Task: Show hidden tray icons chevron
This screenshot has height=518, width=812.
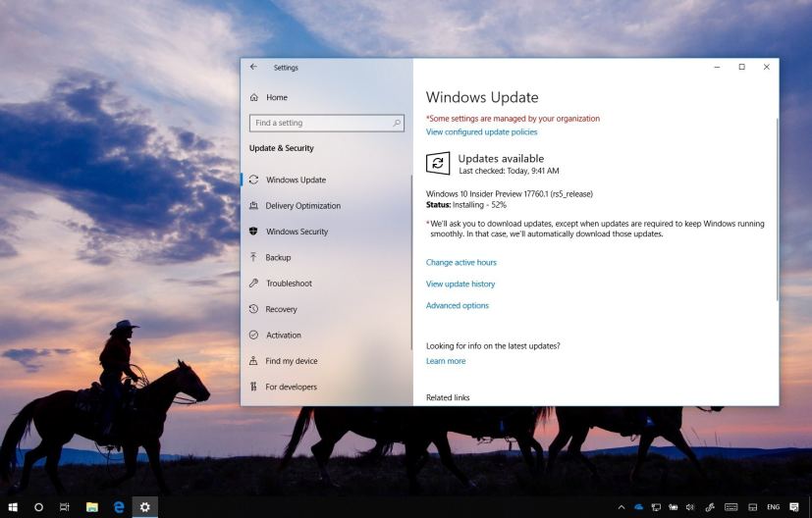Action: [x=622, y=507]
